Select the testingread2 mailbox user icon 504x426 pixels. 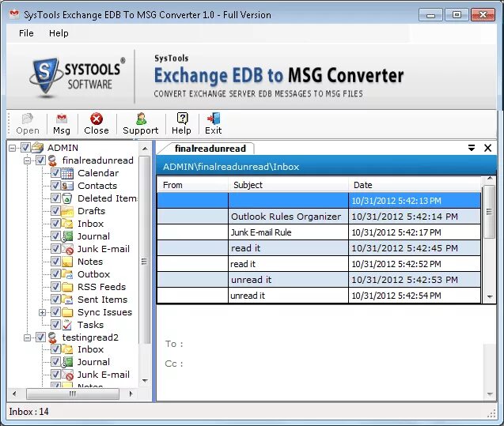(x=52, y=337)
